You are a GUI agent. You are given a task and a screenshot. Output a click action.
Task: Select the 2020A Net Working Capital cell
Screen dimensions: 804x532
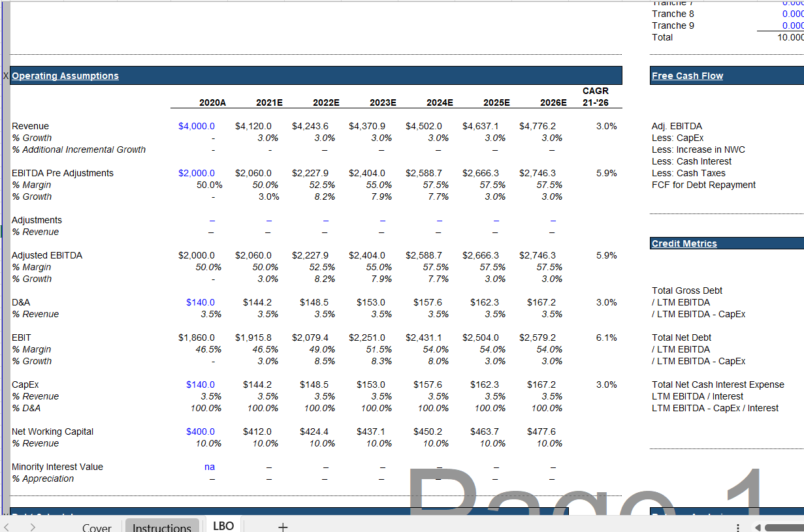(200, 431)
